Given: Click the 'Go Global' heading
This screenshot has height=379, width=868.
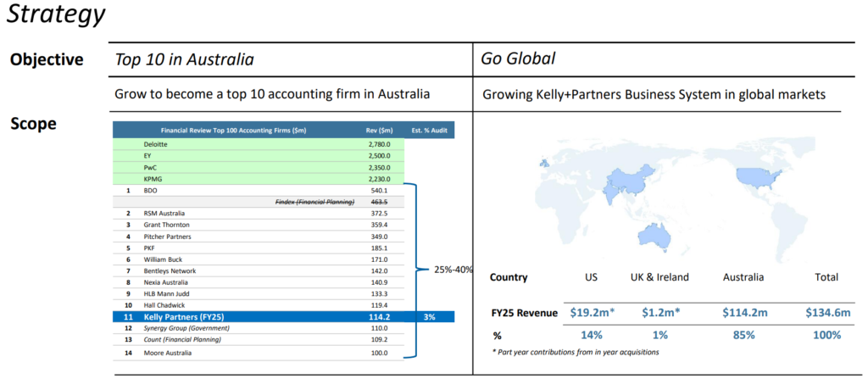Looking at the screenshot, I should (x=518, y=59).
